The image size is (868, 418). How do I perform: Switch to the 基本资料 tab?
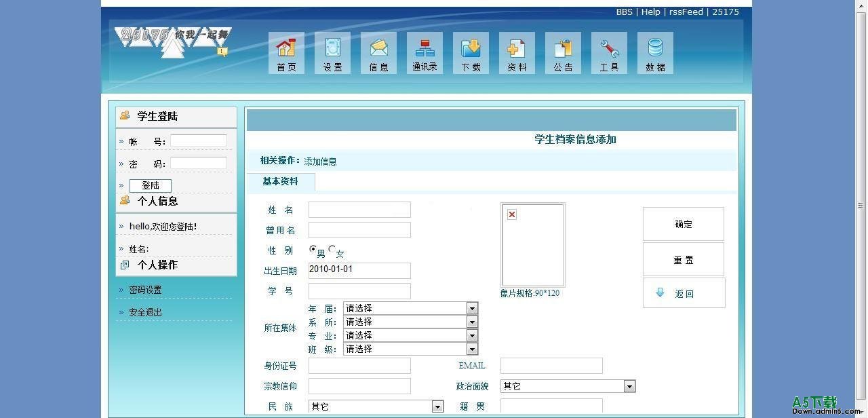coord(280,182)
